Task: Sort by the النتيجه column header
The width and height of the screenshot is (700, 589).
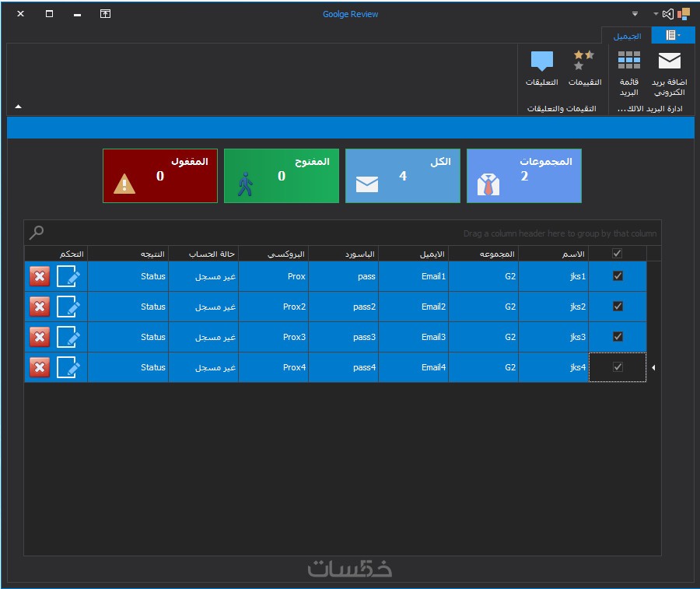Action: 128,254
